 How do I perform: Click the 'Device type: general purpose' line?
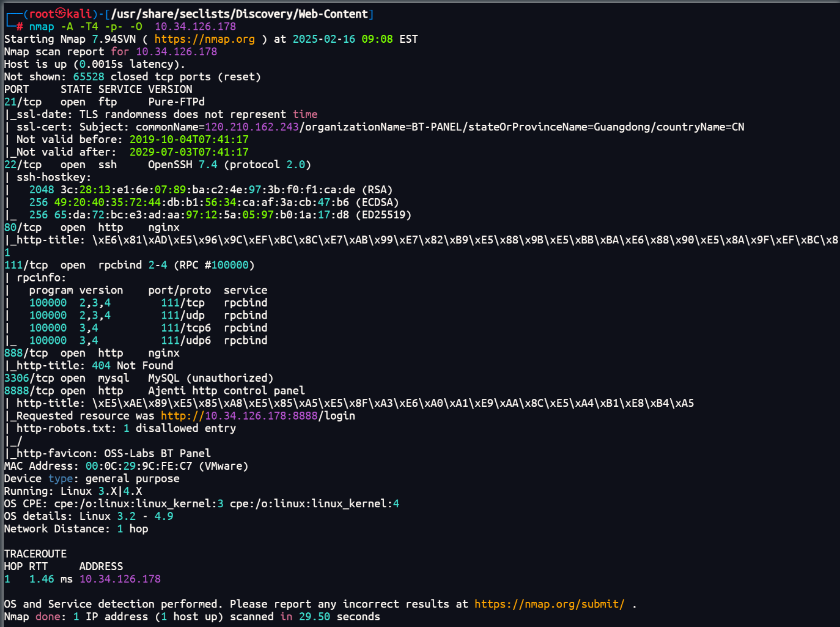tap(92, 478)
